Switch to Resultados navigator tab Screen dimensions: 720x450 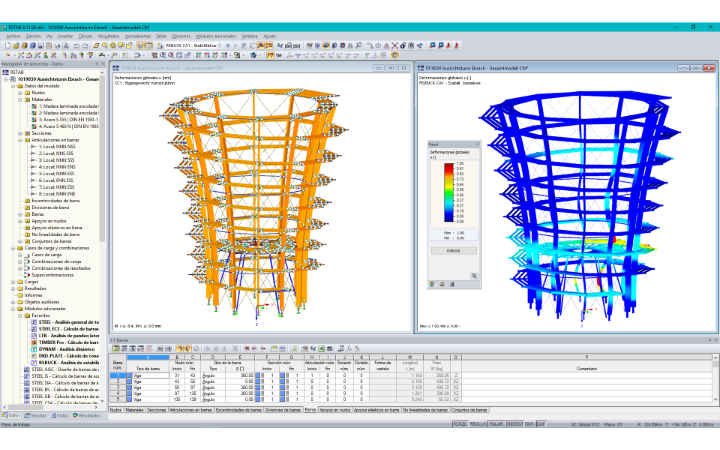coord(87,416)
